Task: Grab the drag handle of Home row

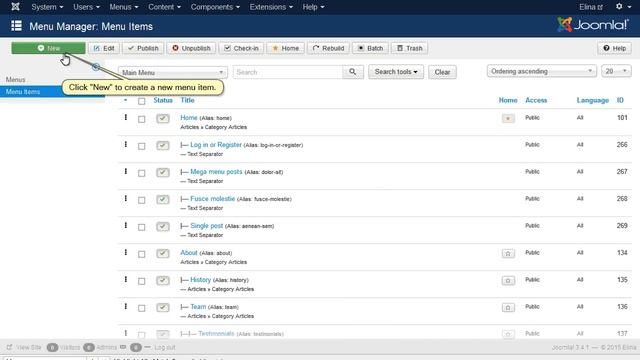Action: pos(126,118)
